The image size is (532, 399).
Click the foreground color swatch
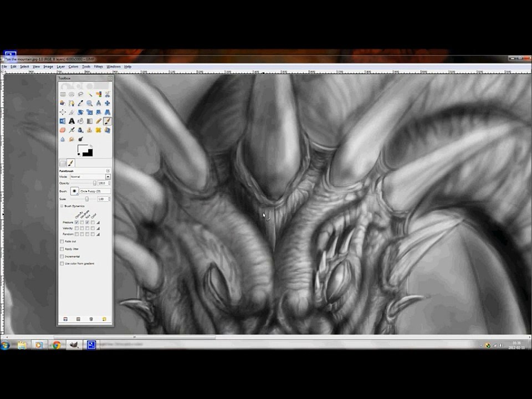click(x=83, y=149)
